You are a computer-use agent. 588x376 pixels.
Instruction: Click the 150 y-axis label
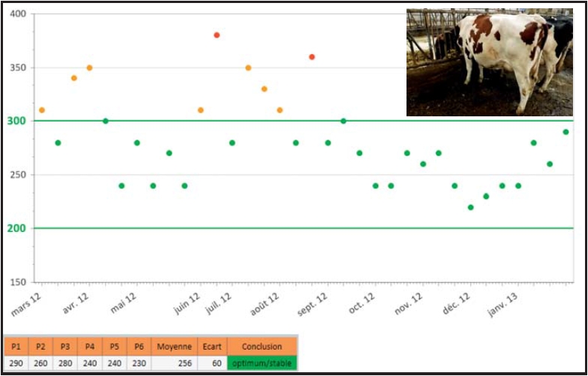click(x=19, y=282)
